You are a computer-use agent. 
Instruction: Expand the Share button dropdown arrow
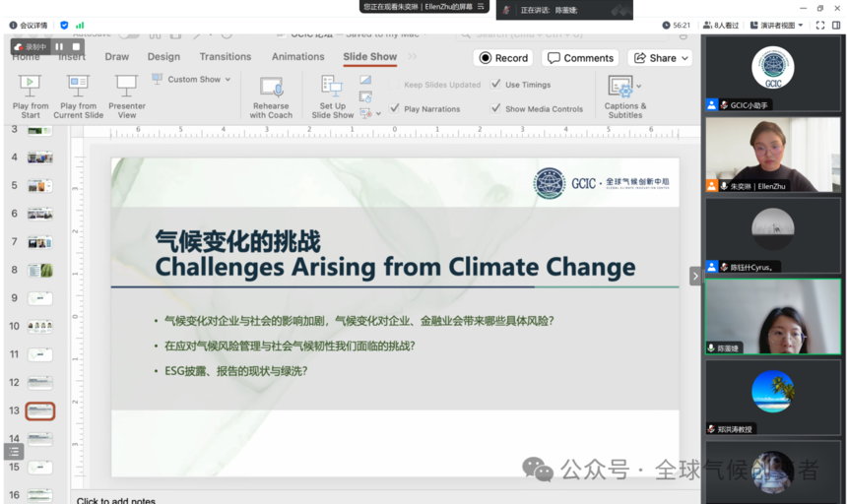tap(684, 58)
